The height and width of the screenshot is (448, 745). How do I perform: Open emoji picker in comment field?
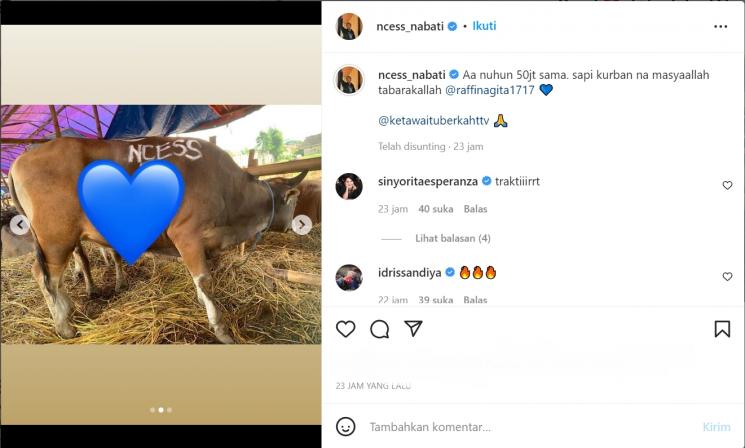(x=345, y=427)
